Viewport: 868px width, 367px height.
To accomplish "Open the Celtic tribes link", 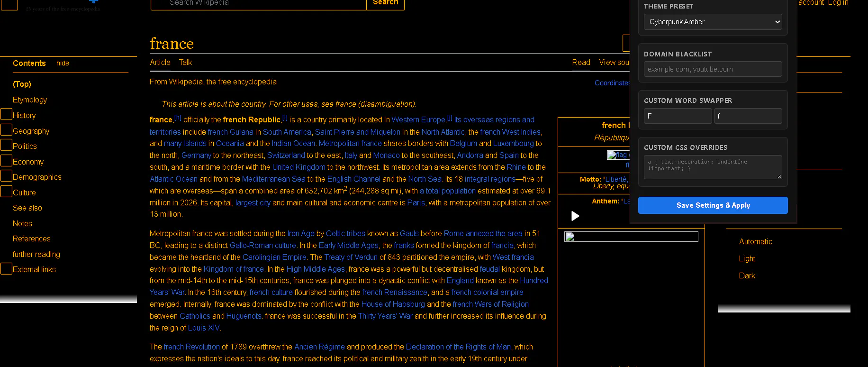I will [x=346, y=233].
